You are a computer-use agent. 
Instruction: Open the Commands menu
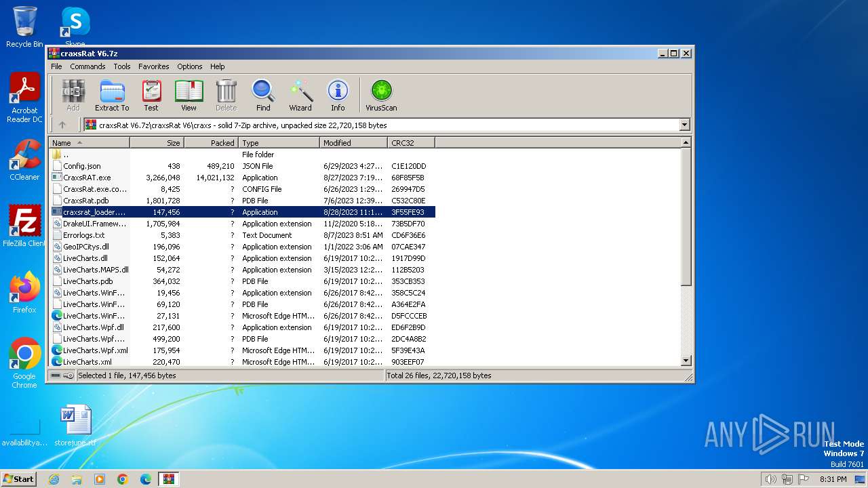coord(87,66)
